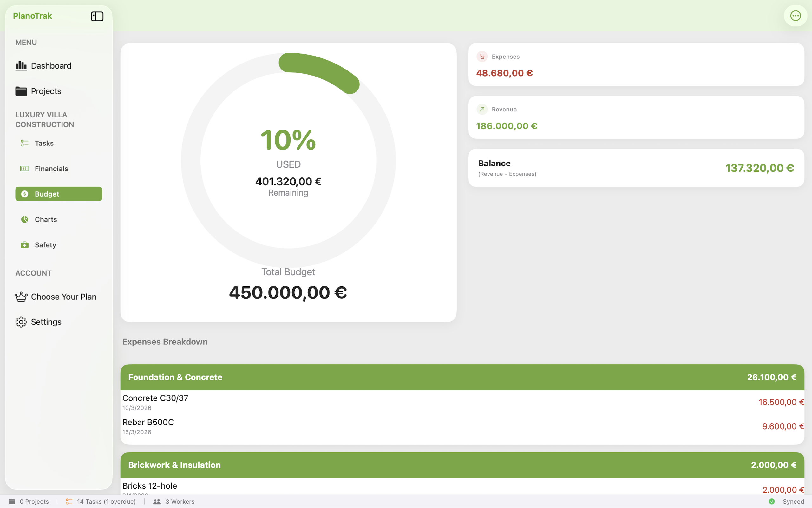Click the Dashboard bar chart icon

click(21, 66)
